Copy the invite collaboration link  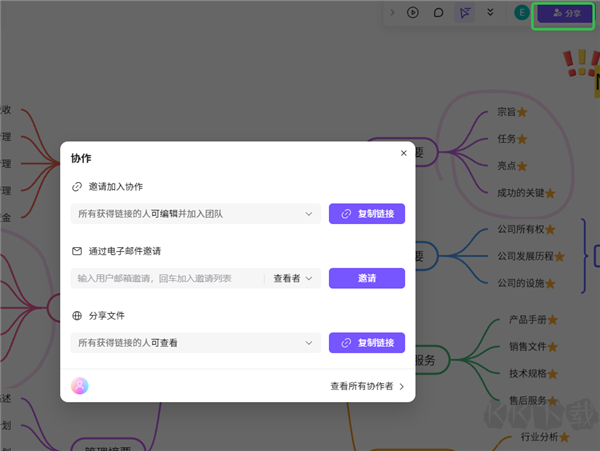click(366, 213)
